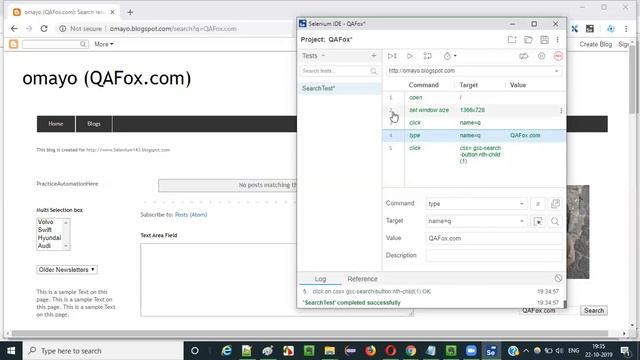Select Volvo in the multi selection box
640x360 pixels.
[x=46, y=222]
